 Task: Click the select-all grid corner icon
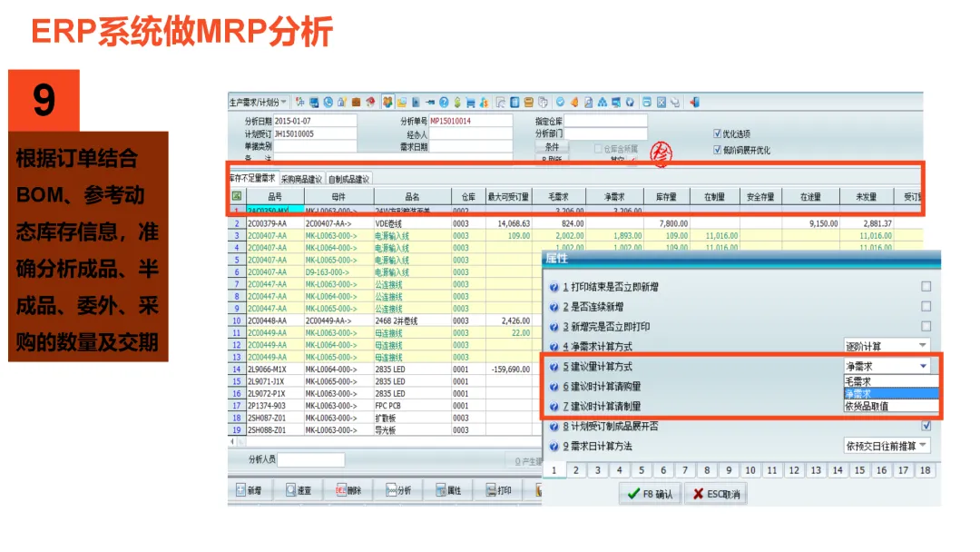tap(237, 196)
